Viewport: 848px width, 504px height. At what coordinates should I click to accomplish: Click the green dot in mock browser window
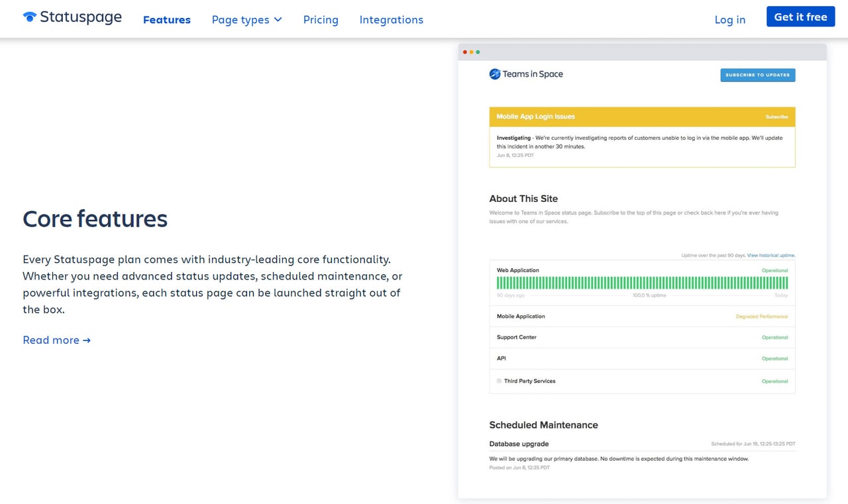click(478, 52)
